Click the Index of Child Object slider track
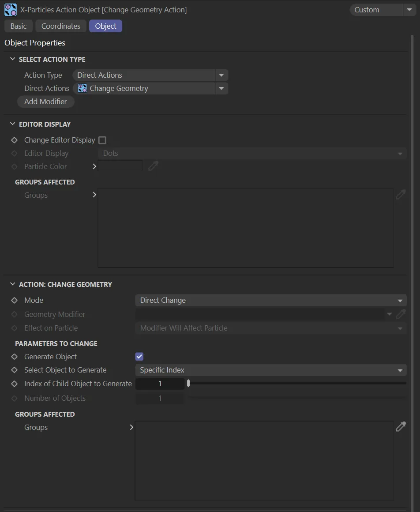Viewport: 420px width, 512px height. [296, 384]
